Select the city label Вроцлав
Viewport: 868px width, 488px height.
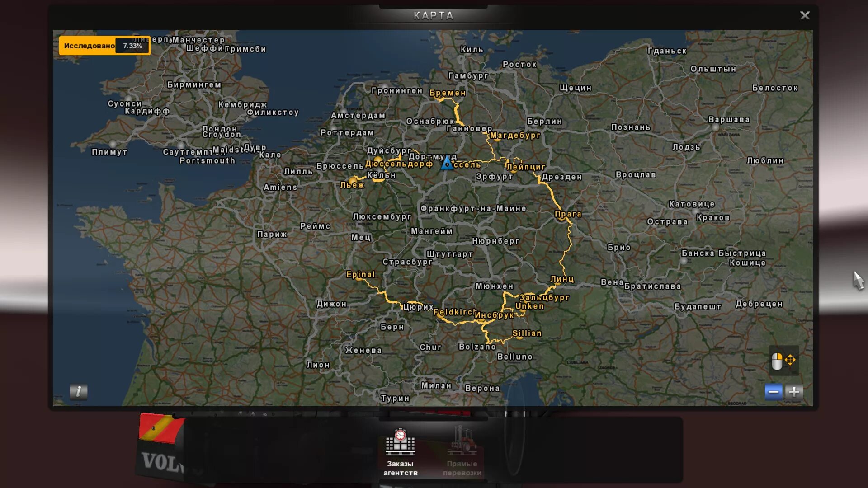click(x=636, y=175)
